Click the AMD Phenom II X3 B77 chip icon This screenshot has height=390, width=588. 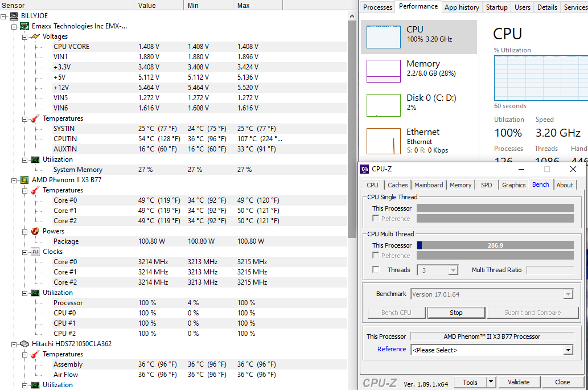point(24,180)
